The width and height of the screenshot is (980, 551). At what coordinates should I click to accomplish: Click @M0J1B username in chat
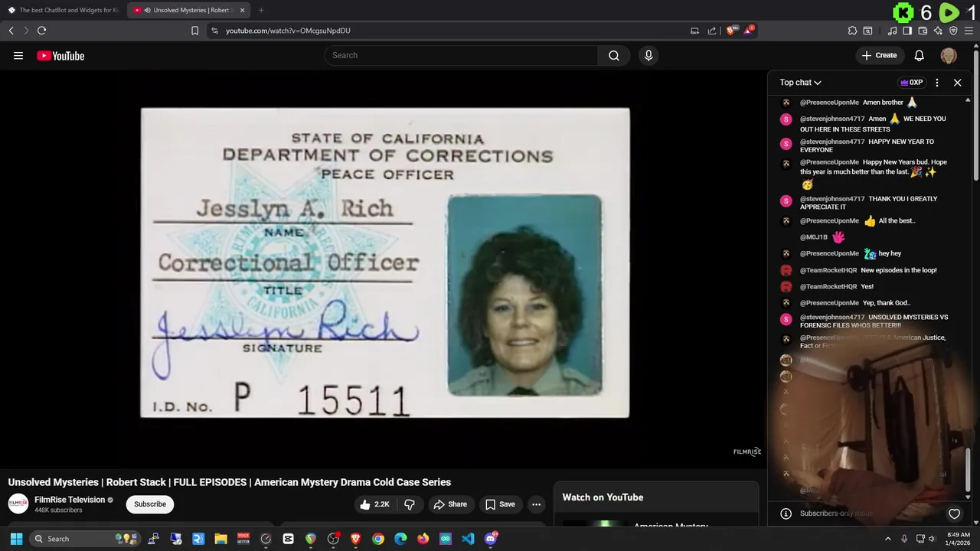(813, 237)
